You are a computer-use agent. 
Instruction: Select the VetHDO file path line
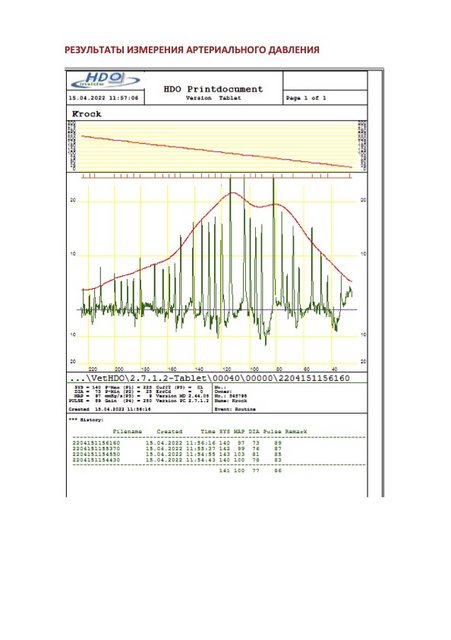(x=210, y=378)
